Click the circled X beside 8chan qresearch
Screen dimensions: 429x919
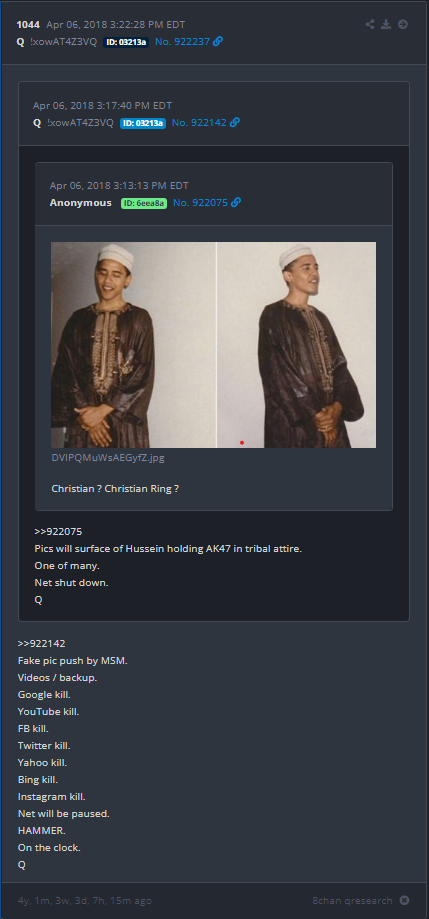(x=404, y=900)
